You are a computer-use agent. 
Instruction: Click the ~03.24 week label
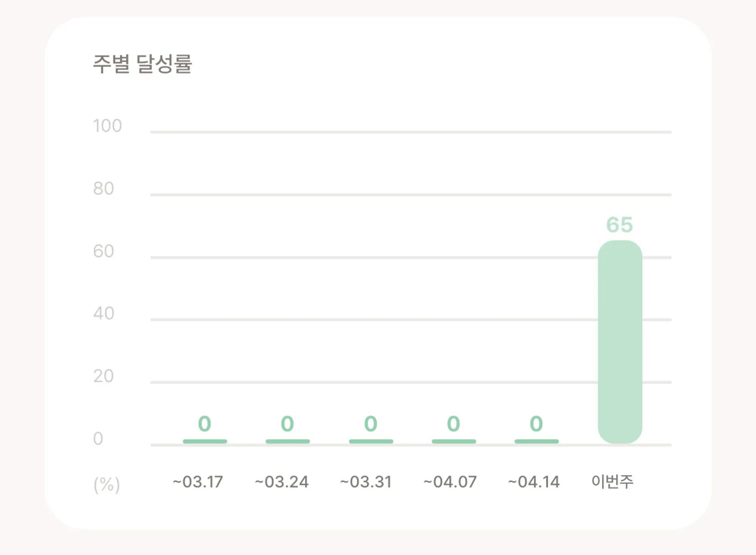[x=282, y=482]
